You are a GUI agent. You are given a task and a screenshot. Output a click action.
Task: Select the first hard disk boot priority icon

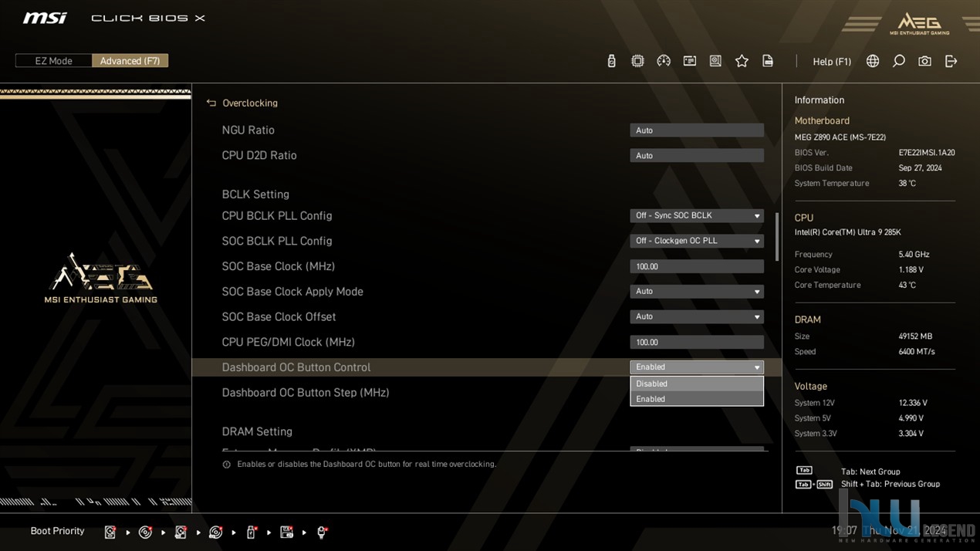coord(110,532)
